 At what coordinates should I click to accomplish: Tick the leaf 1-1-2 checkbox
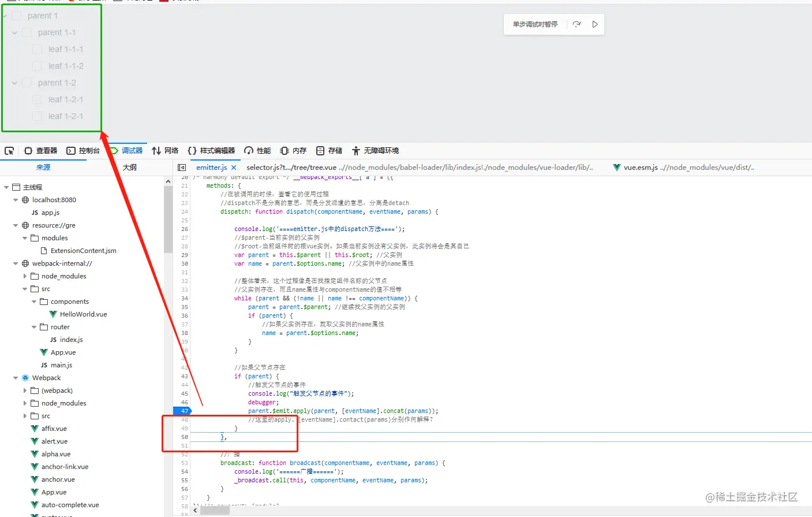[x=37, y=66]
